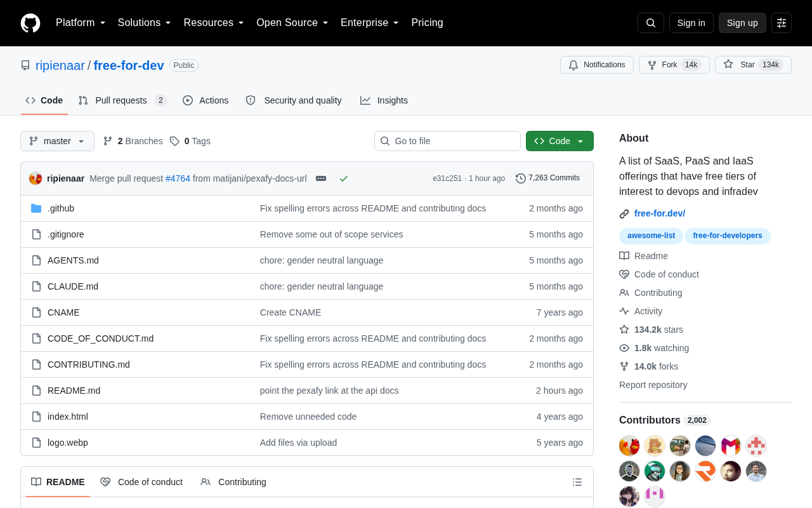This screenshot has height=508, width=812.
Task: Click the Go to file search field
Action: tap(447, 141)
